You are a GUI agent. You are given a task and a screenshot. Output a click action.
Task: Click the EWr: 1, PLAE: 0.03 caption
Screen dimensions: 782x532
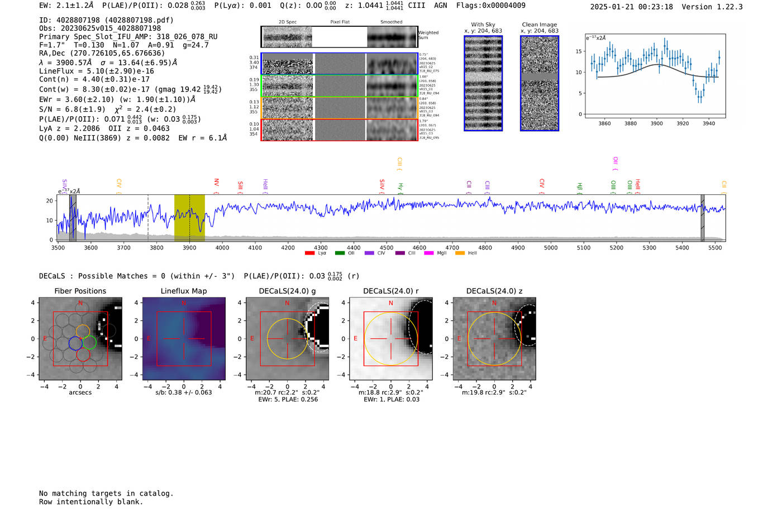391,399
